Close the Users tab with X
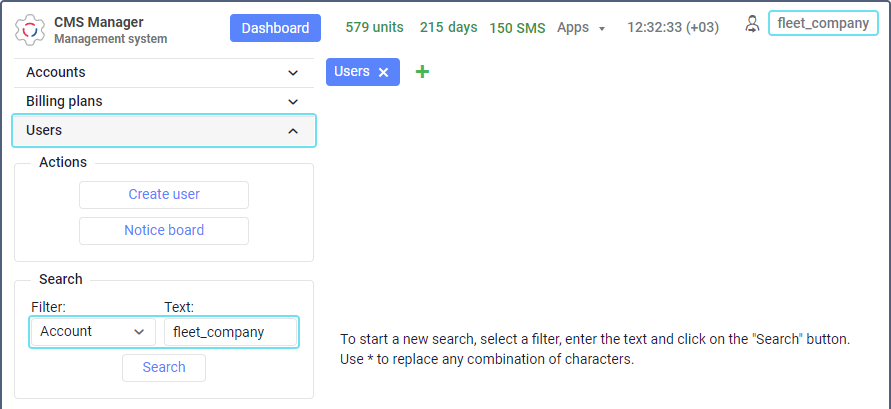 coord(383,72)
